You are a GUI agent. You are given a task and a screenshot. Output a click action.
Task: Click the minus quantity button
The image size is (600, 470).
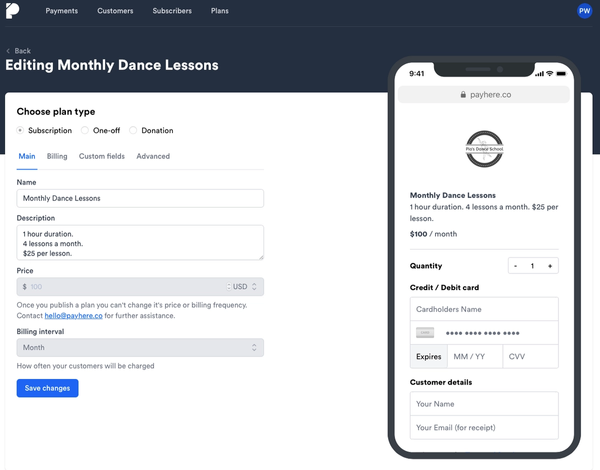(515, 266)
